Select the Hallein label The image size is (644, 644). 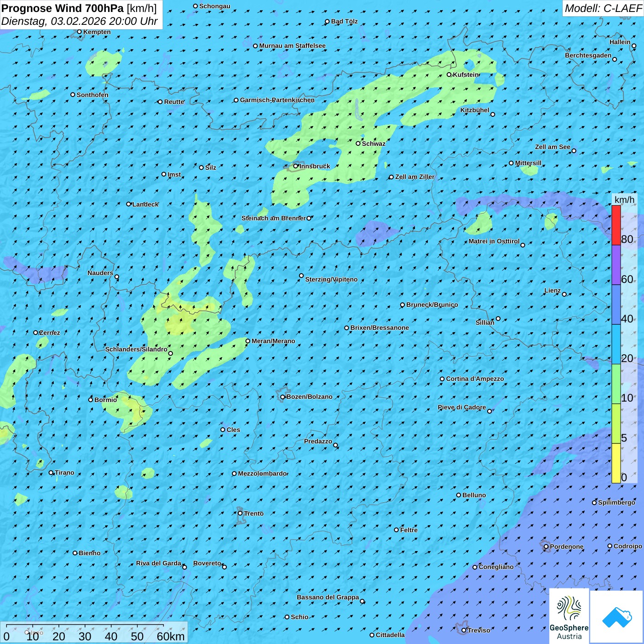(x=620, y=42)
